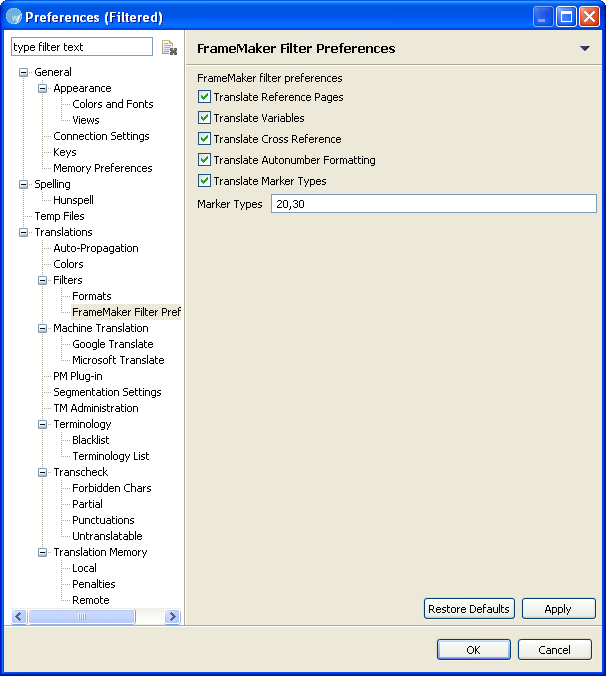Screen dimensions: 606x676
Task: Open the preferences page menu arrow
Action: (x=584, y=48)
